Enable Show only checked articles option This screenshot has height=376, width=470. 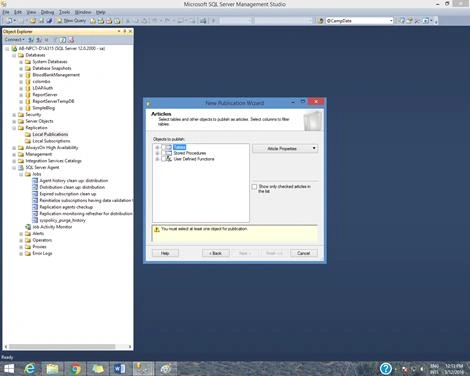tap(254, 187)
